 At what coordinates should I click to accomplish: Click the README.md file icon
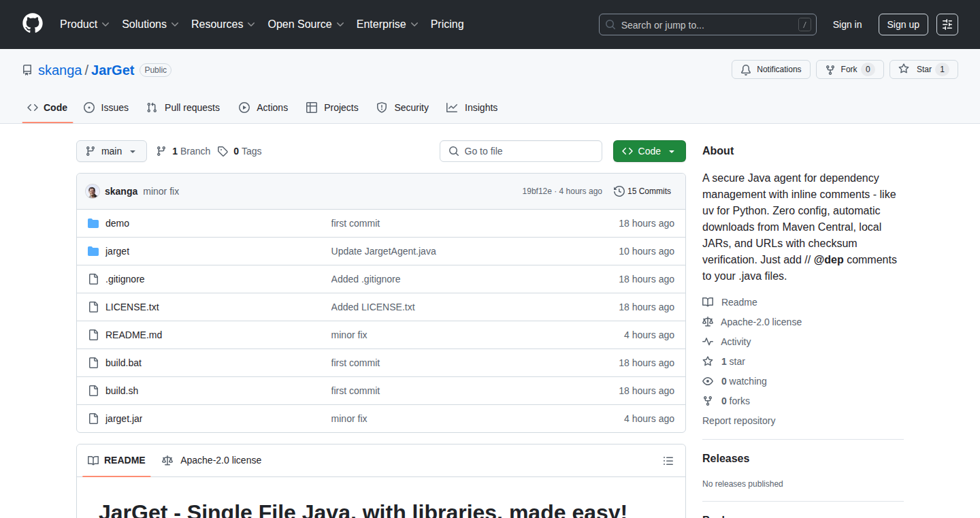click(x=93, y=335)
